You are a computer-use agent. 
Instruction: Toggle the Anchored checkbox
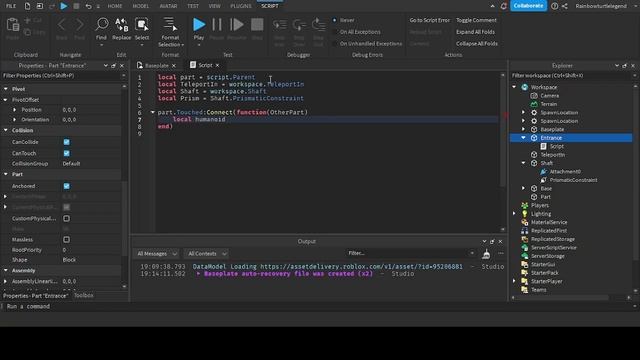click(x=67, y=186)
